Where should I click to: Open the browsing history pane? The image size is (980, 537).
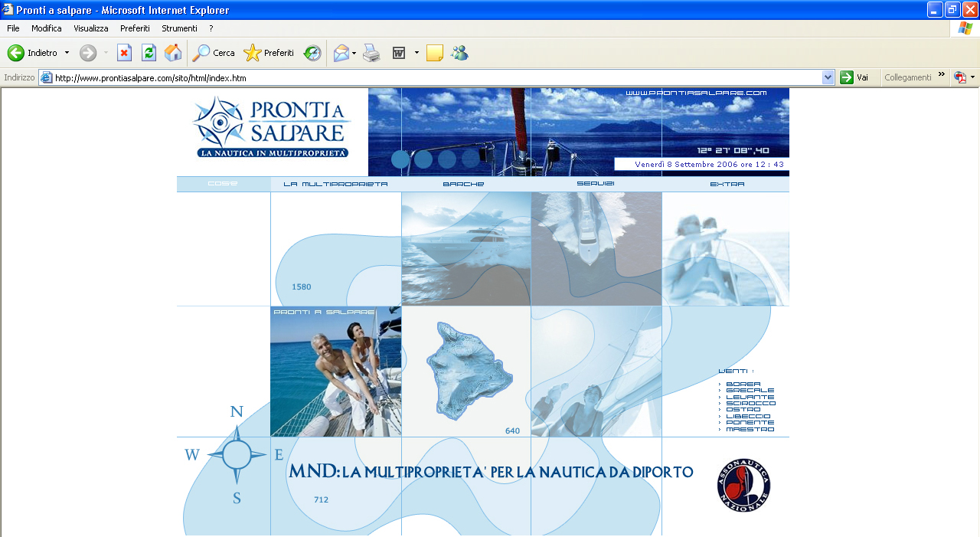[312, 53]
